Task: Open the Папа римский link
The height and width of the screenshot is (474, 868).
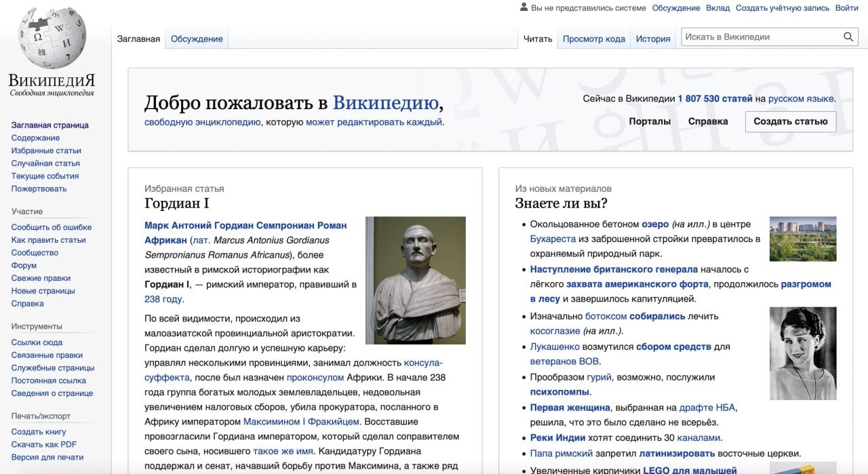Action: click(x=561, y=454)
